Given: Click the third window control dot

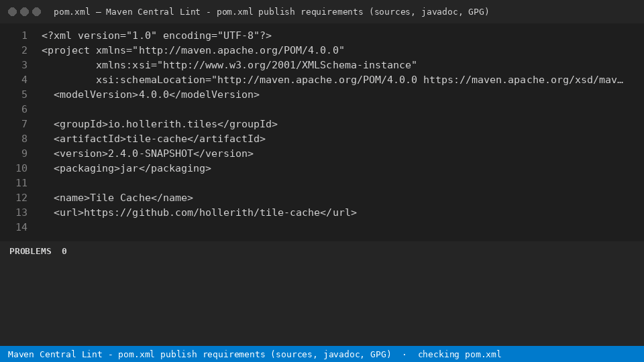Looking at the screenshot, I should (x=36, y=12).
